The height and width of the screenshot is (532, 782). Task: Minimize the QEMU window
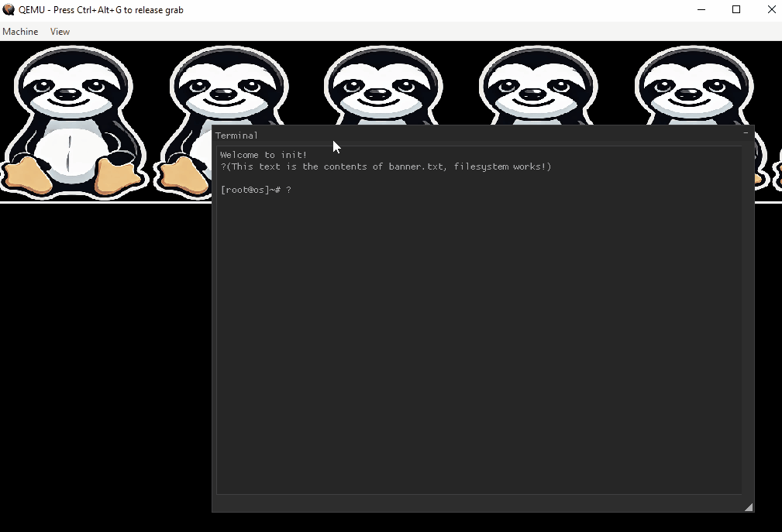coord(701,9)
